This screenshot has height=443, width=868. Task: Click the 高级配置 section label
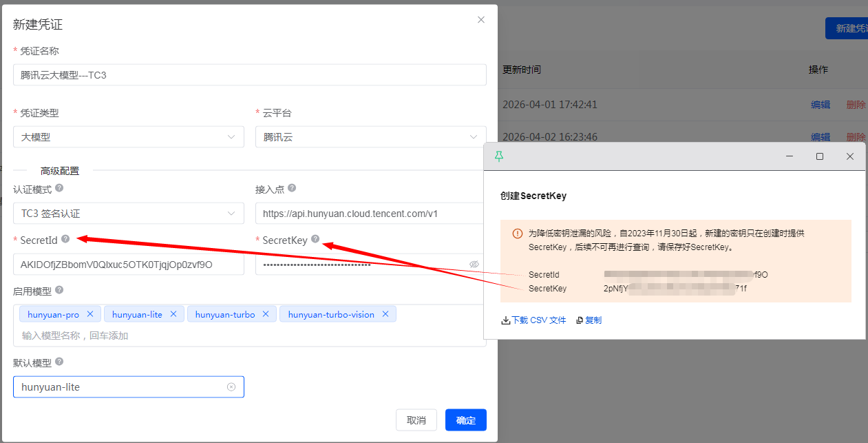60,171
